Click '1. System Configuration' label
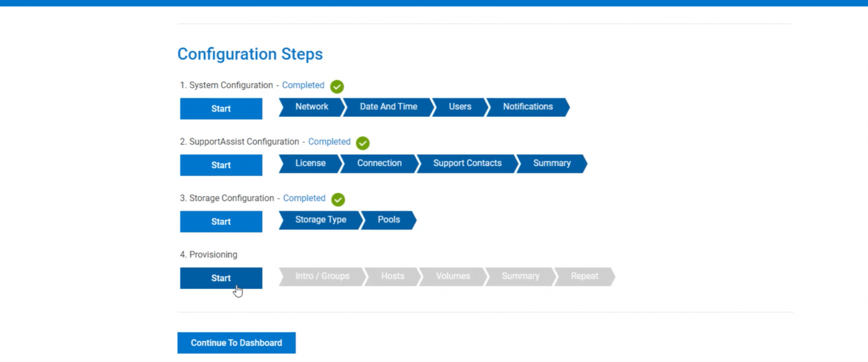Viewport: 868px width, 362px height. [226, 85]
